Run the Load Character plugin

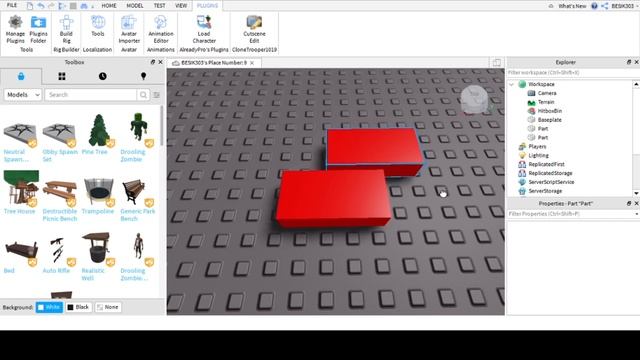(204, 29)
